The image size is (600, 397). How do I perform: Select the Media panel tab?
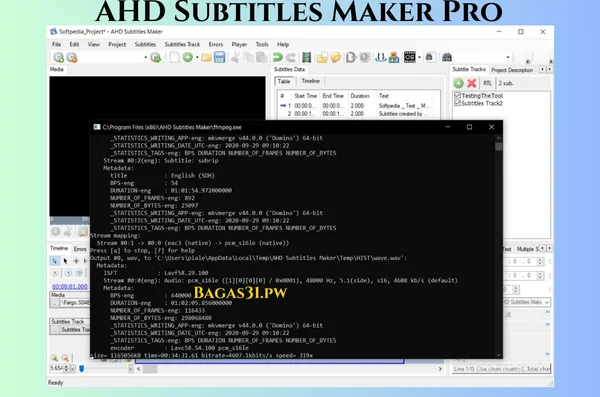pyautogui.click(x=57, y=69)
